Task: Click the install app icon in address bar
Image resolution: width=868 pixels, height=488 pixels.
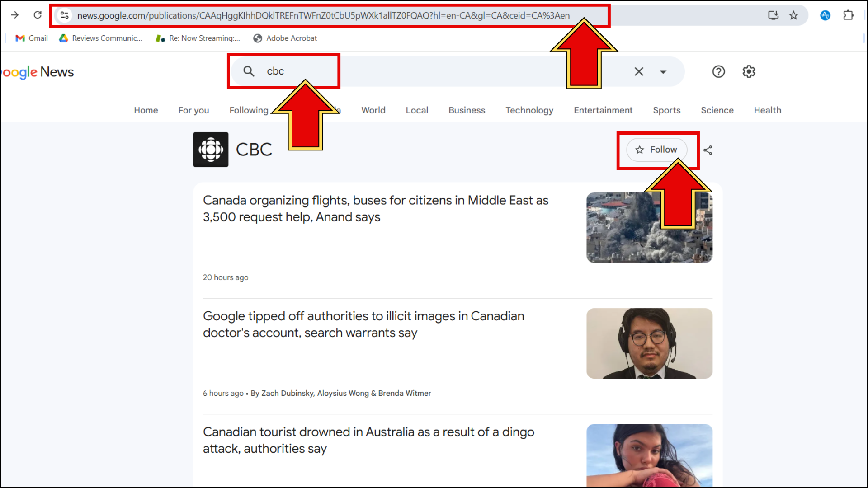Action: click(773, 15)
